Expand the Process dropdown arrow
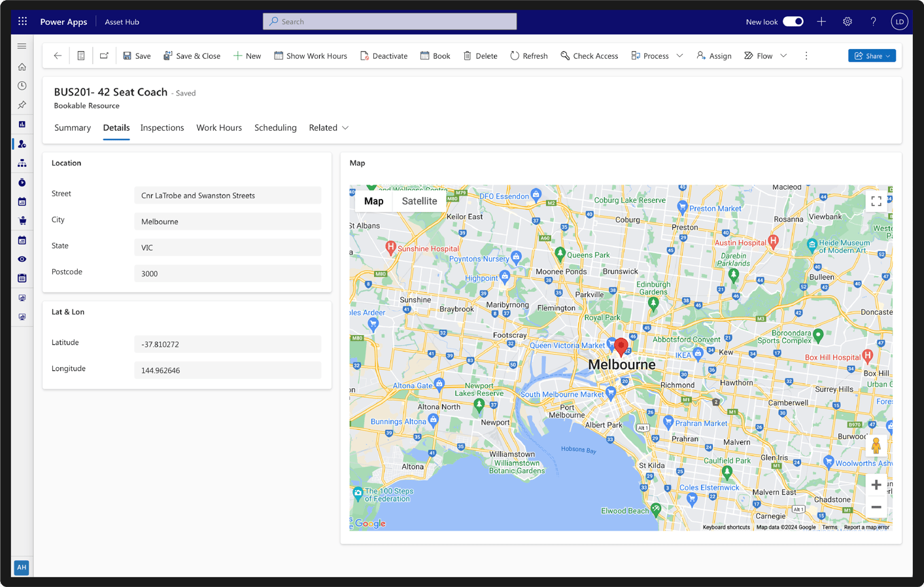 click(679, 56)
